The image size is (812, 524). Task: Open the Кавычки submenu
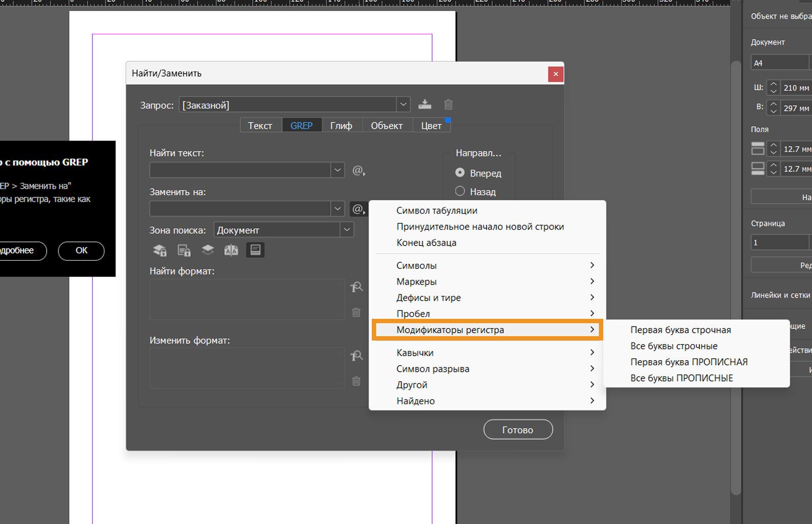click(x=487, y=353)
